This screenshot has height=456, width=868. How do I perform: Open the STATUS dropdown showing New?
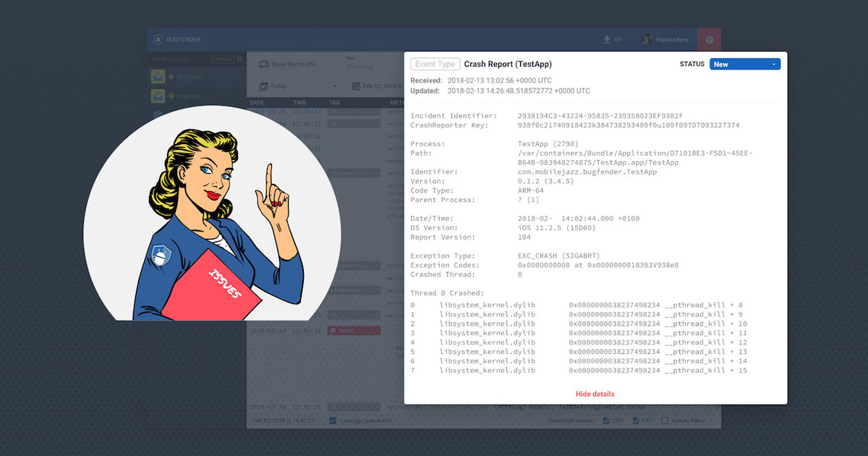pos(744,64)
